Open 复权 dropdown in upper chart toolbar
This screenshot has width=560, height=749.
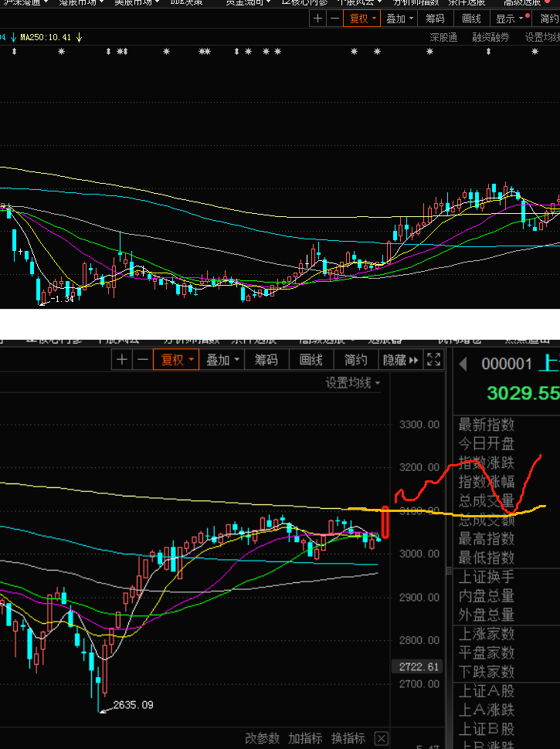pyautogui.click(x=362, y=19)
